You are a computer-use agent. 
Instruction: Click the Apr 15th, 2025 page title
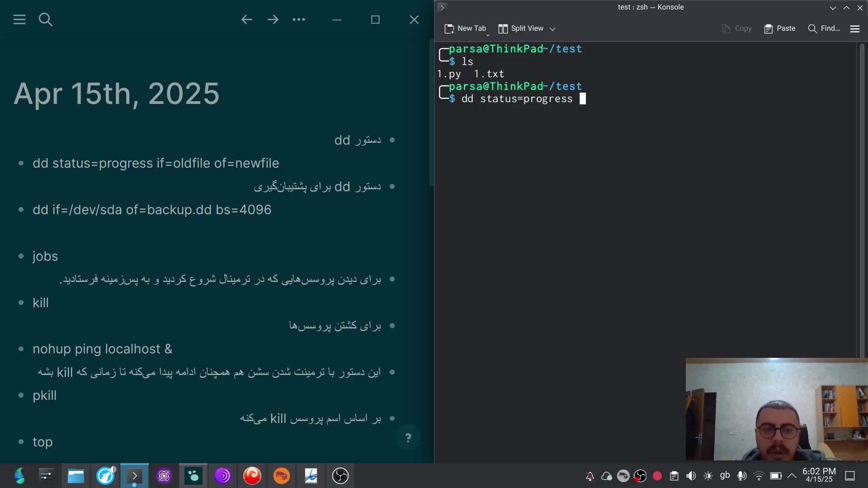click(117, 94)
